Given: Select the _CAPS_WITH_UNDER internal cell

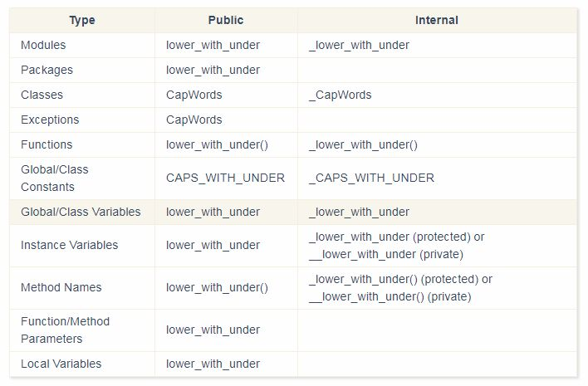Looking at the screenshot, I should click(370, 178).
